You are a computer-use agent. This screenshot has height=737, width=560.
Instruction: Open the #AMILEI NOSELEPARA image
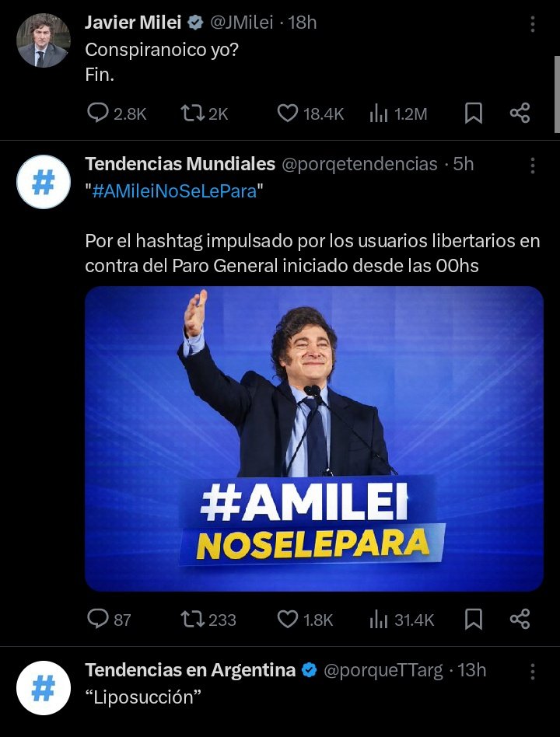[x=313, y=438]
